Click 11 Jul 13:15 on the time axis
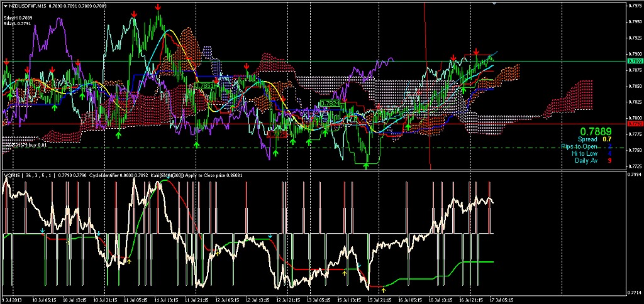The width and height of the screenshot is (644, 304). (167, 300)
